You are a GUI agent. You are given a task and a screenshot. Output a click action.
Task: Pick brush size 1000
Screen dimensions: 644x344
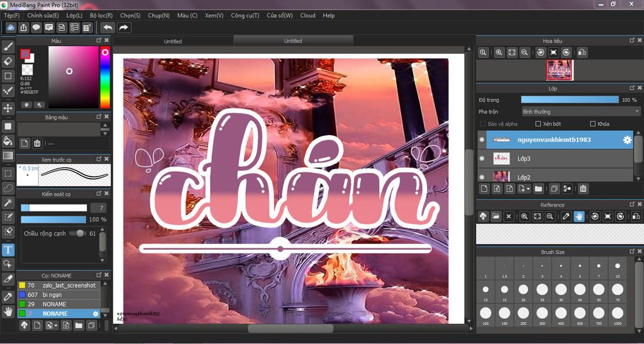pyautogui.click(x=618, y=316)
